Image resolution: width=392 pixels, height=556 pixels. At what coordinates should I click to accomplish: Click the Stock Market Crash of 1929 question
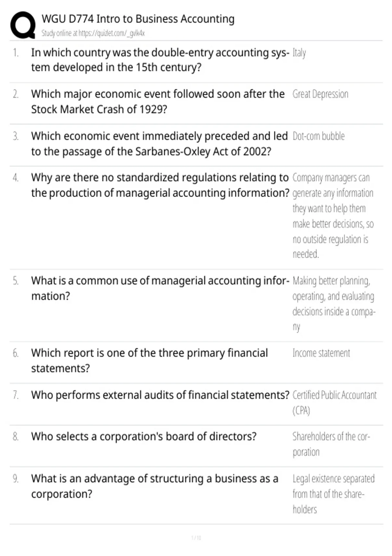(x=158, y=101)
